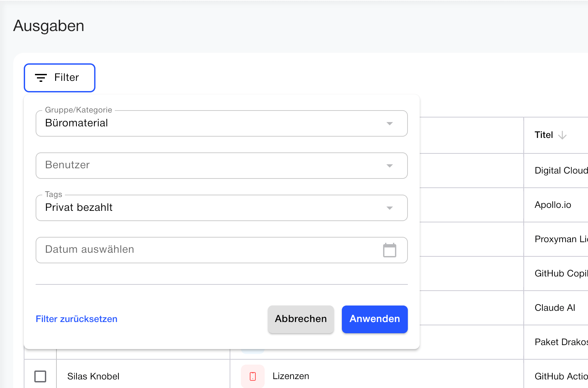This screenshot has height=388, width=588.
Task: Click the Büromaterial value in the category field
Action: pos(77,123)
